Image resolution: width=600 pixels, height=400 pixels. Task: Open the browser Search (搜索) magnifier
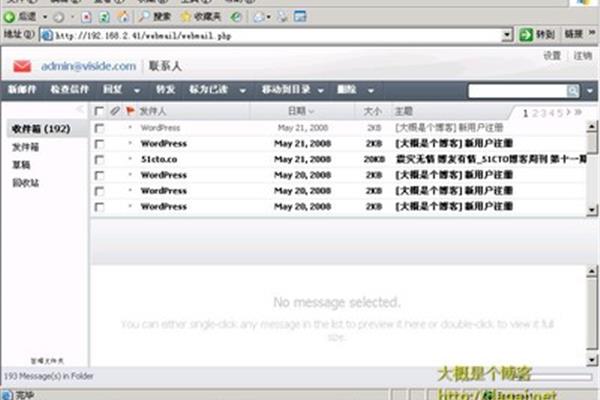coord(144,16)
